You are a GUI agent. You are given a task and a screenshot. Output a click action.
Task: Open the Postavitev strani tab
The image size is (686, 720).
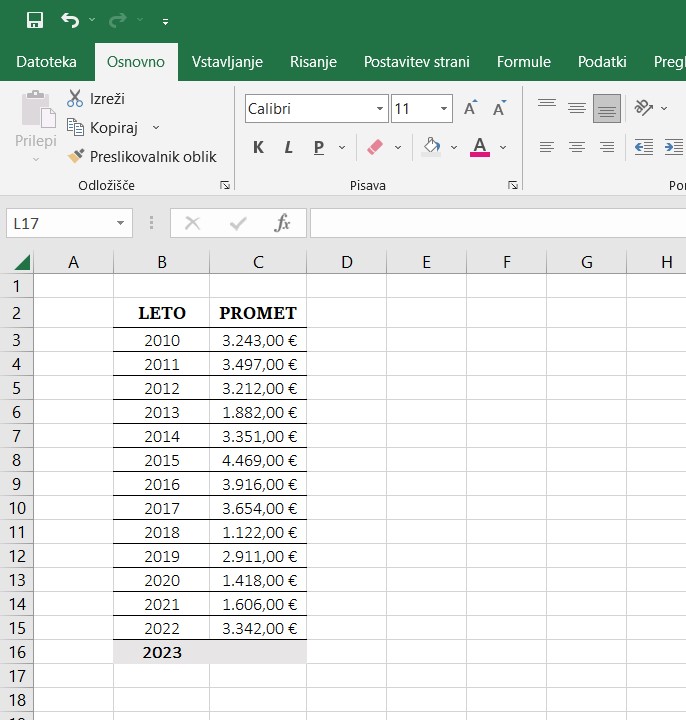pos(416,62)
